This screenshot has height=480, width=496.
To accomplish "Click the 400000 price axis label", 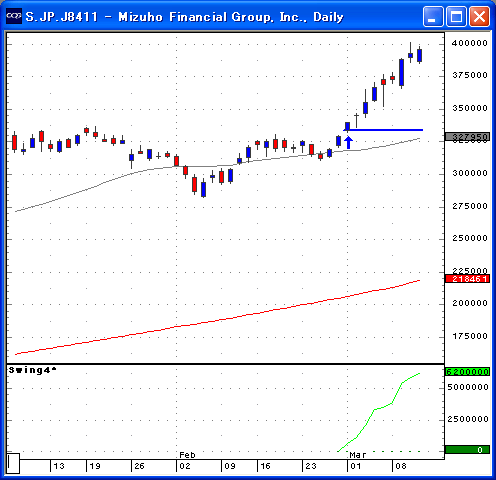I will [470, 43].
